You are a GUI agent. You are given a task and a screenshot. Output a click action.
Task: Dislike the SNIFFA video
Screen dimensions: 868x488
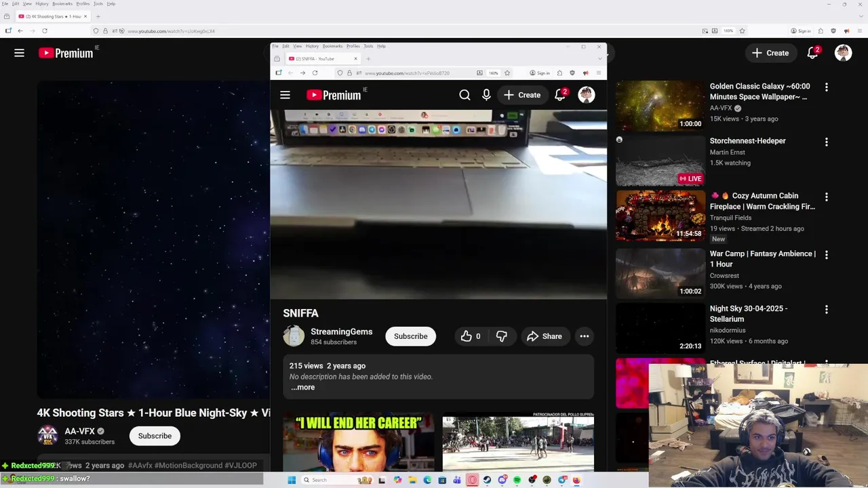[502, 336]
